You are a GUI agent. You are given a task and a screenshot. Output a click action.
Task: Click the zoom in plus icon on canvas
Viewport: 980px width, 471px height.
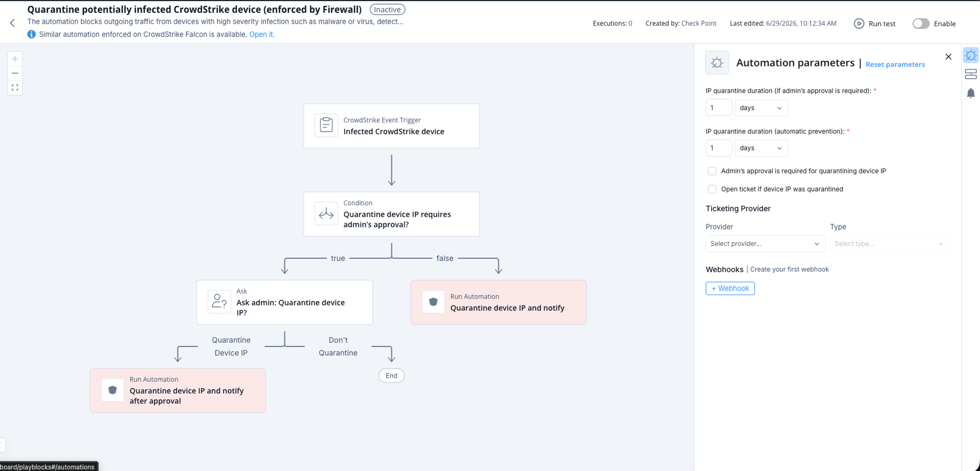click(15, 59)
